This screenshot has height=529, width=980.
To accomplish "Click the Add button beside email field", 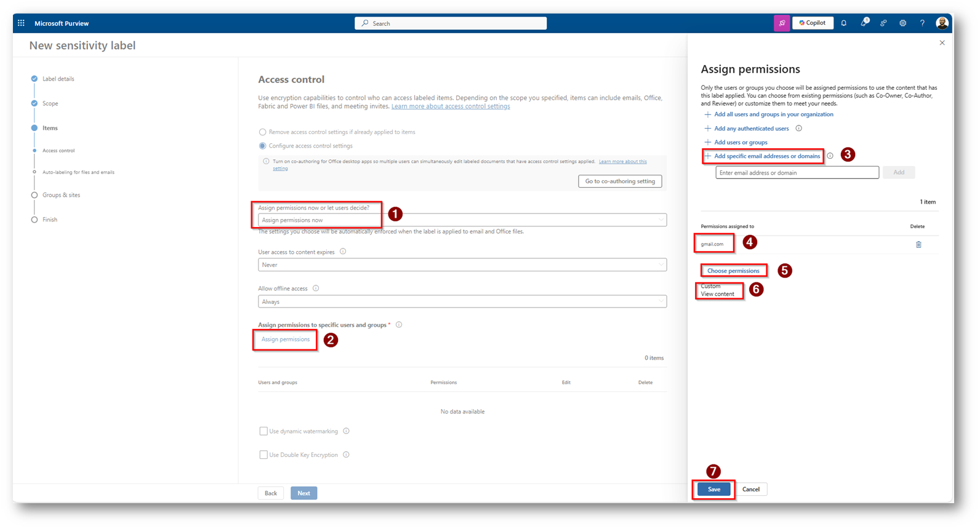I will [899, 173].
